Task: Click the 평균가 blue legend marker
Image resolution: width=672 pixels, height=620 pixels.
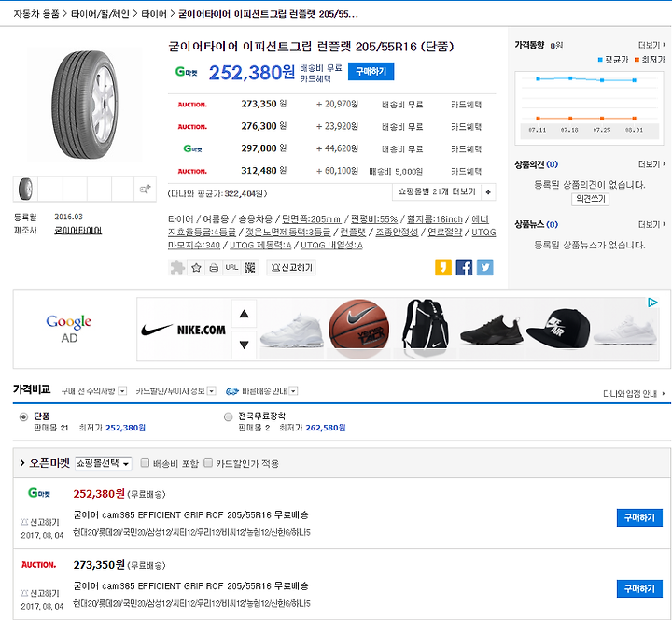Action: tap(600, 60)
